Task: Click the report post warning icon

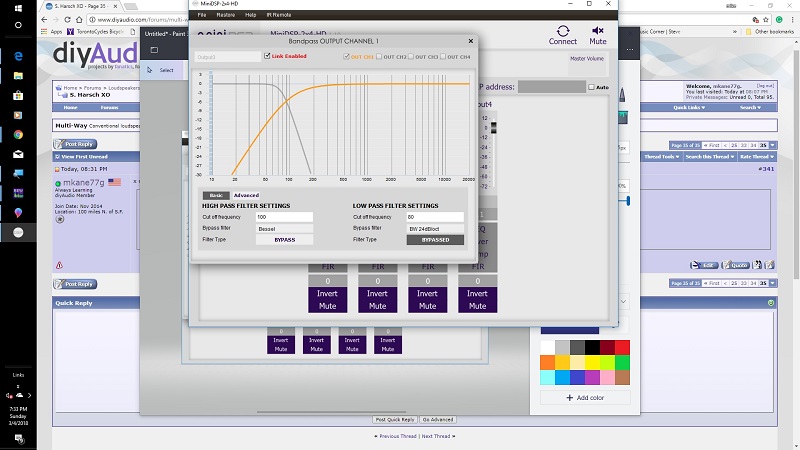Action: pyautogui.click(x=59, y=265)
